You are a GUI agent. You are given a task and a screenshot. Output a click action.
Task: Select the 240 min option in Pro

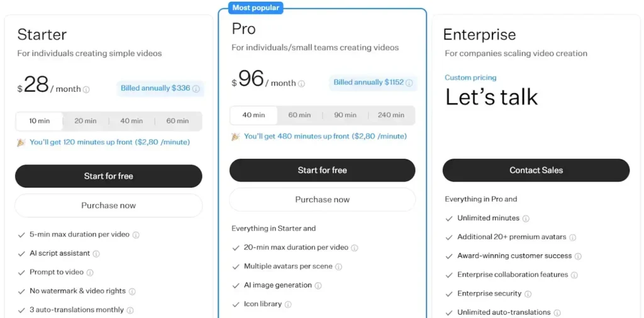tap(391, 115)
